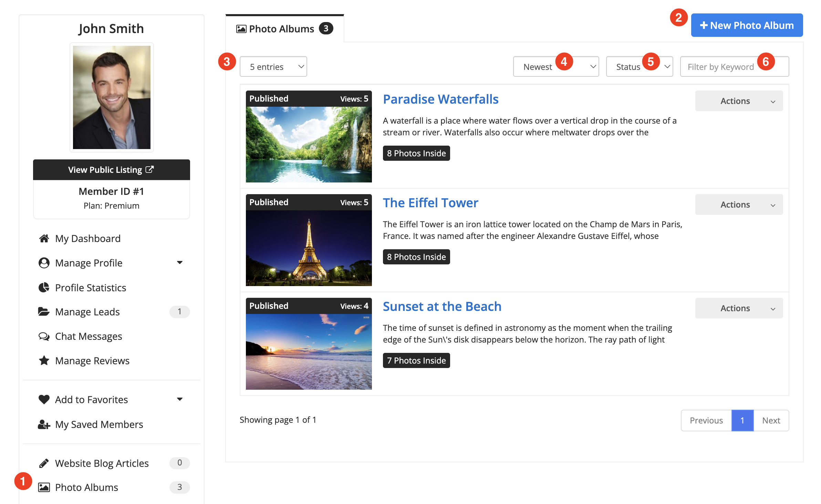821x504 pixels.
Task: Click the Manage Leads folder icon
Action: 44,312
